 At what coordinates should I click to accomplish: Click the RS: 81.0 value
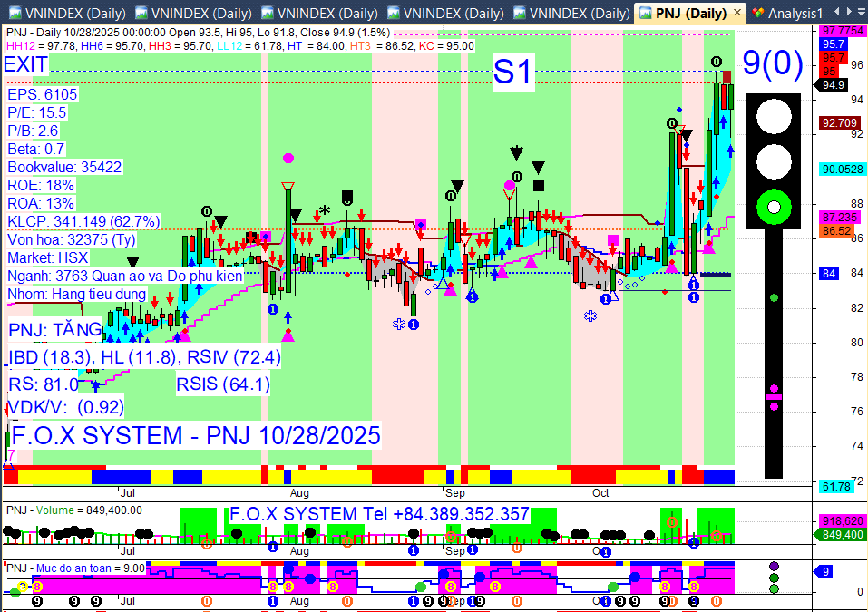click(44, 384)
